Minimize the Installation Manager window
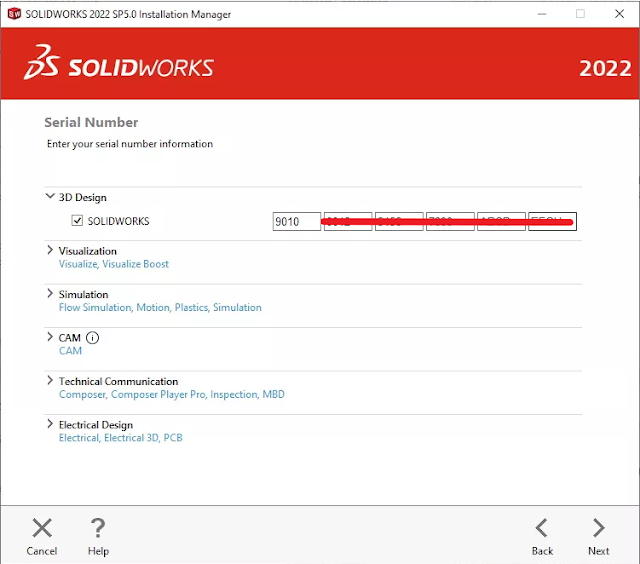 pos(542,14)
